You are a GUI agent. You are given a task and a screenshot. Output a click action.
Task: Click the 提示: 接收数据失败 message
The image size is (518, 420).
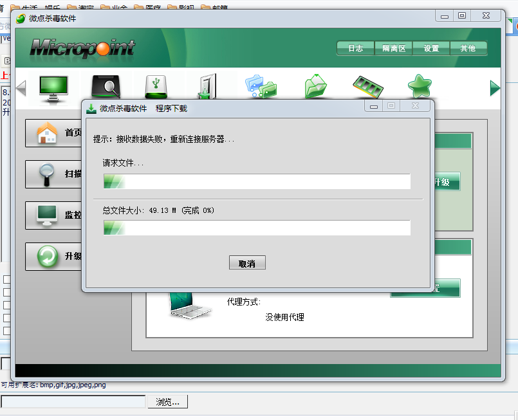coord(164,140)
